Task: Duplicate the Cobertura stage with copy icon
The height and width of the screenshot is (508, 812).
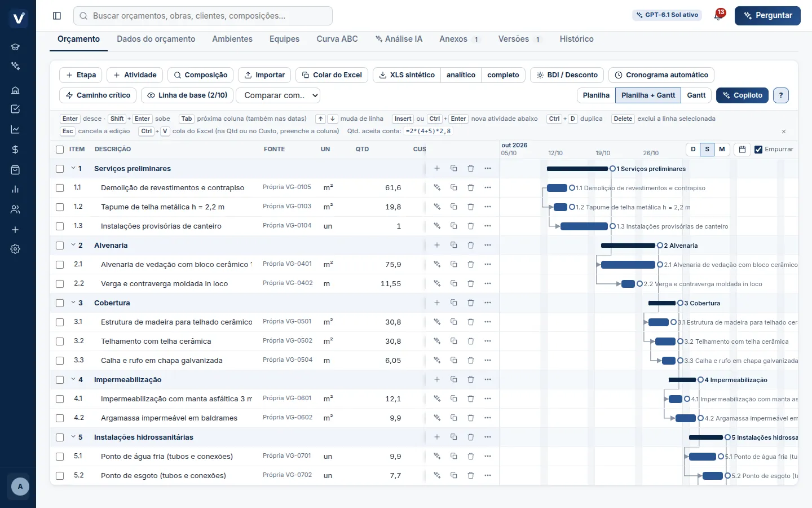Action: [x=454, y=303]
